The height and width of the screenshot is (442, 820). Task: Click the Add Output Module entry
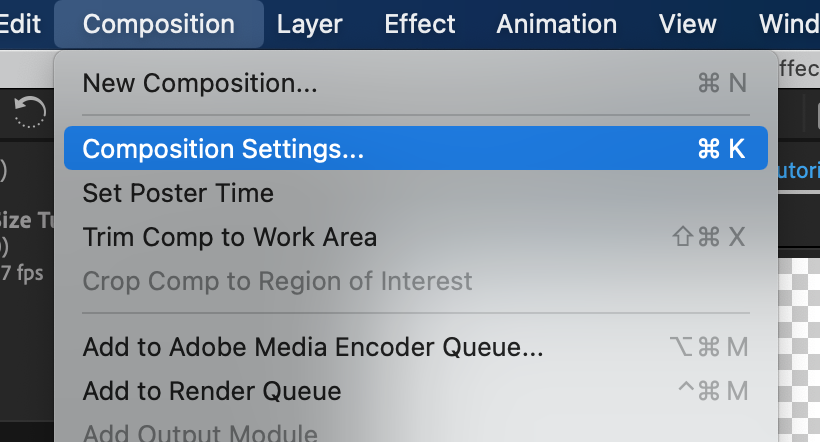[200, 433]
